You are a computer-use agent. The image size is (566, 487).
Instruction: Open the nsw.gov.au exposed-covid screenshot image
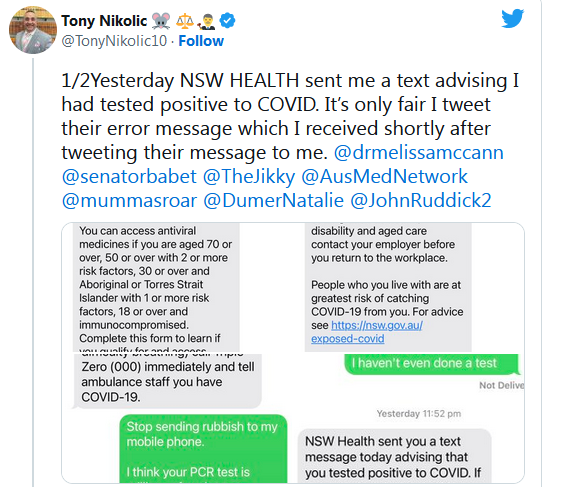pyautogui.click(x=408, y=287)
